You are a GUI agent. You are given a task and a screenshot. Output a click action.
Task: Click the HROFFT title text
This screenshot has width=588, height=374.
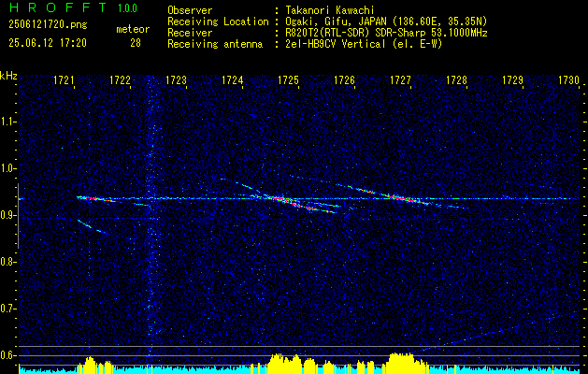coord(58,8)
